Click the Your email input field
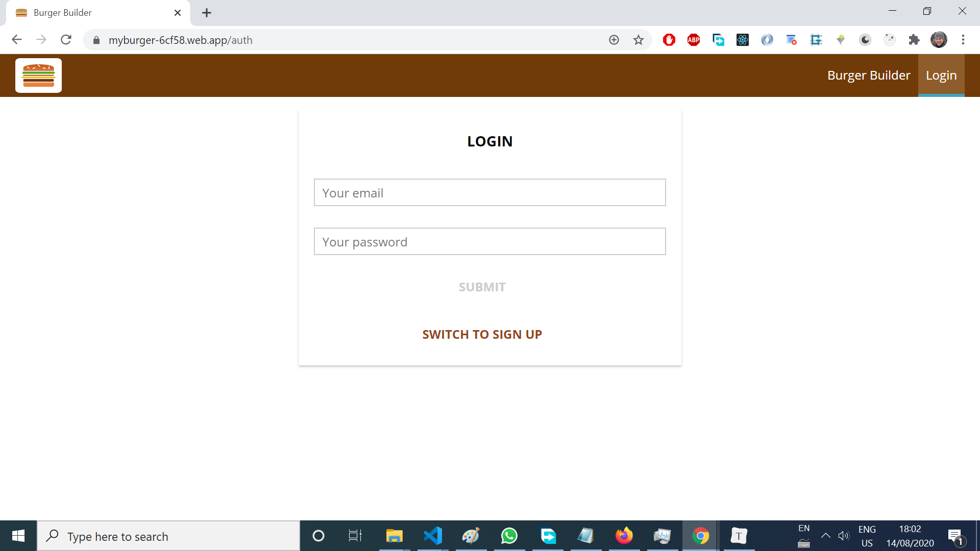The height and width of the screenshot is (551, 980). [x=490, y=192]
